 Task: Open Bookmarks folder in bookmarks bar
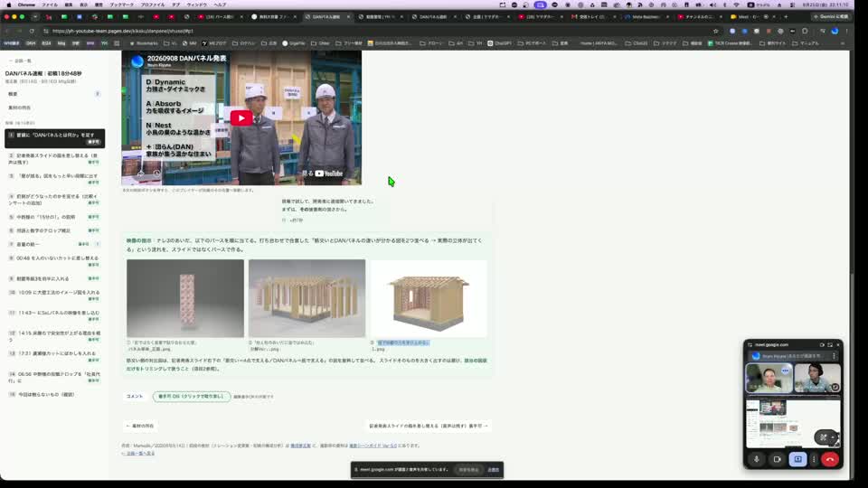[x=144, y=43]
